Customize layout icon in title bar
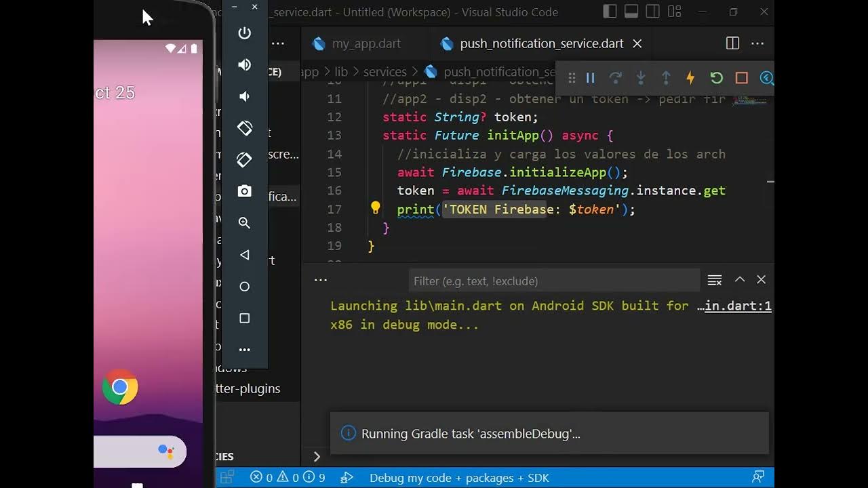This screenshot has height=488, width=868. point(674,12)
